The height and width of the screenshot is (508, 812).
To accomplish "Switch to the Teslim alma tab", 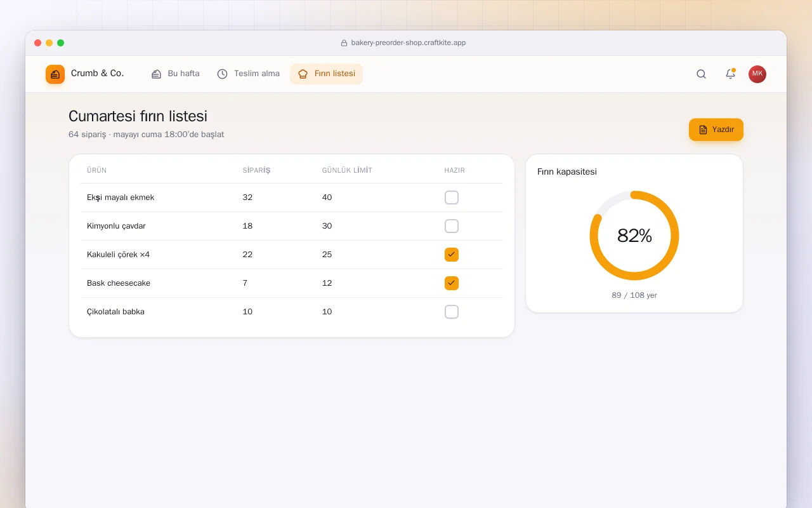I will (248, 74).
